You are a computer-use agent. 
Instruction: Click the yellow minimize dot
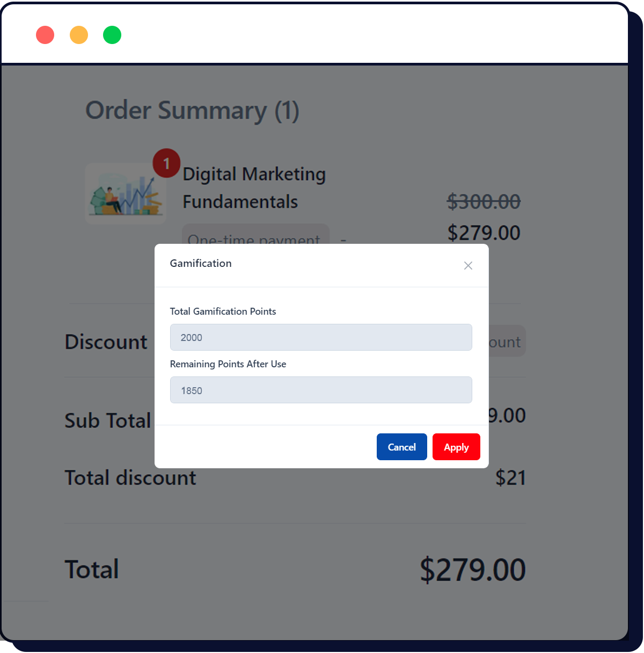pos(79,35)
